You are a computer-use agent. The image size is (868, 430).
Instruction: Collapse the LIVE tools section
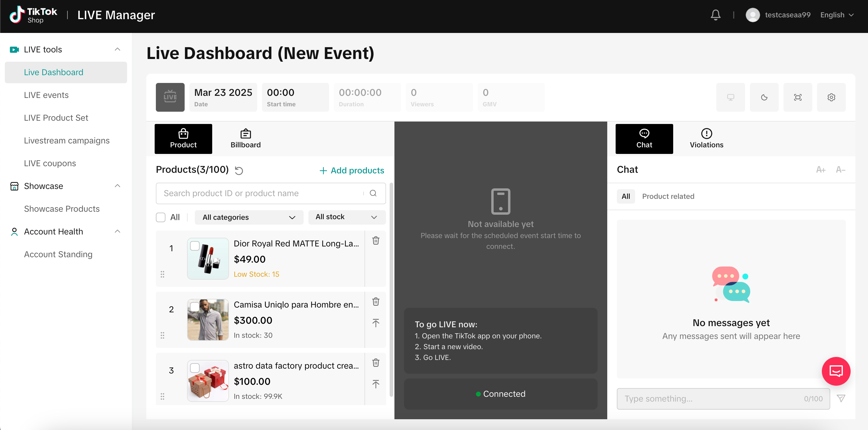[117, 49]
